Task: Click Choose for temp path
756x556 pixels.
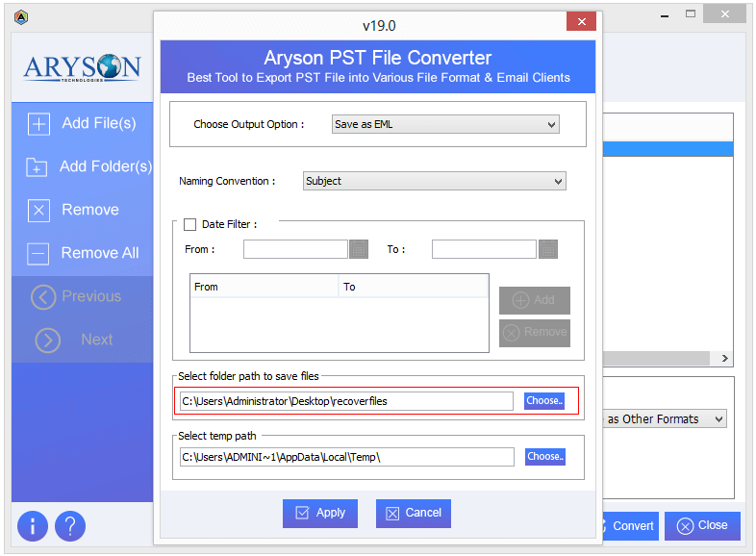Action: tap(544, 457)
